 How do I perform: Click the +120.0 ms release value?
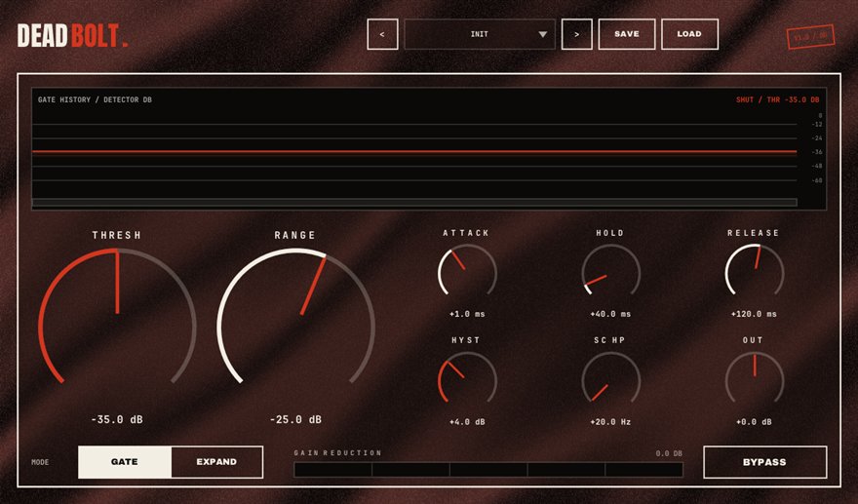coord(754,314)
